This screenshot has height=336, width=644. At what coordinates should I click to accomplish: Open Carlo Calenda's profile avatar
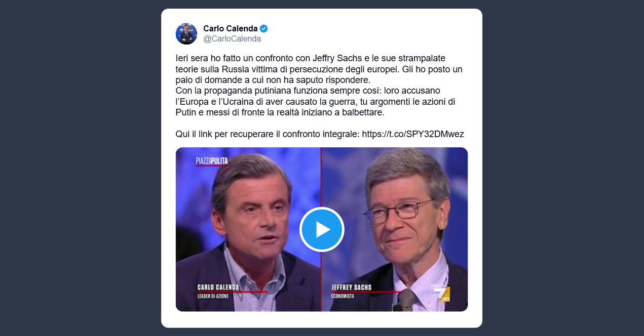coord(186,34)
